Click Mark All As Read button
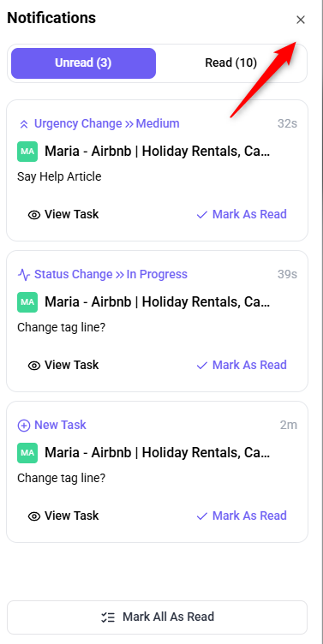Image resolution: width=323 pixels, height=644 pixels. point(157,617)
